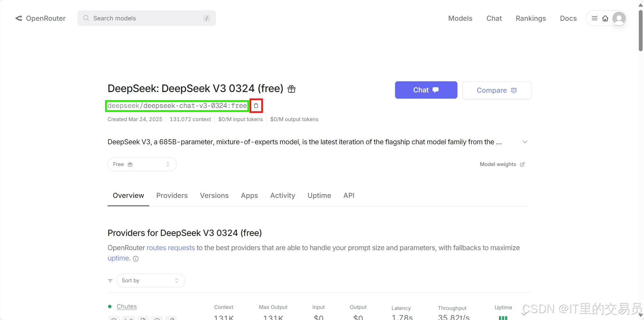Open Models in top navigation

[460, 18]
